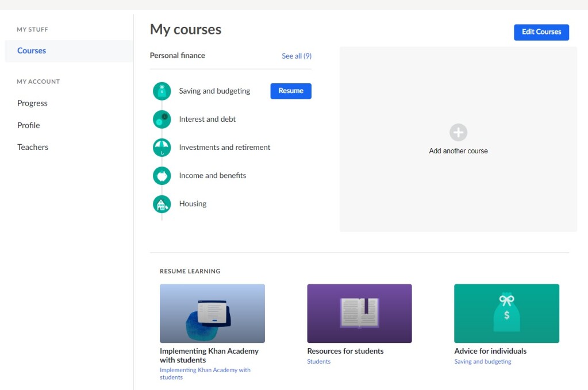The image size is (588, 390).
Task: Open the Implementing Khan Academy thumbnail
Action: coord(212,314)
